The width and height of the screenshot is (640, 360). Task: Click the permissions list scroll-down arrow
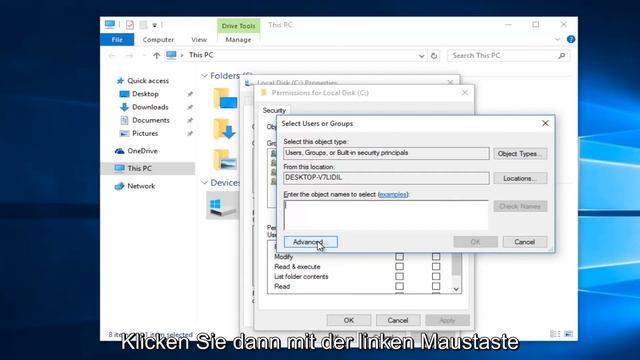[456, 289]
